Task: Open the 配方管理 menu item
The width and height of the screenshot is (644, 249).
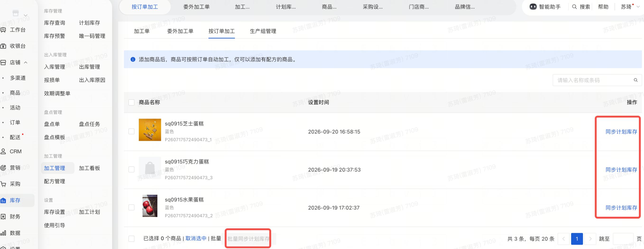Action: click(55, 181)
